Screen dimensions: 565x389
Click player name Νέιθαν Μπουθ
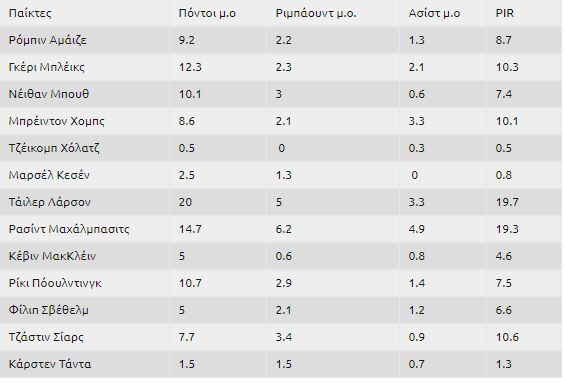(49, 94)
